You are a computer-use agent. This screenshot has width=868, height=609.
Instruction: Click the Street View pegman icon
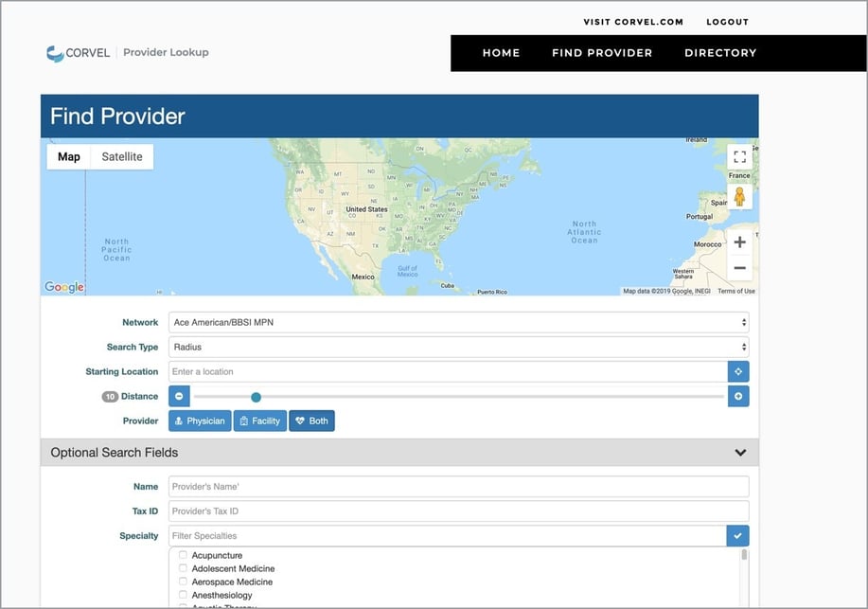pyautogui.click(x=739, y=196)
